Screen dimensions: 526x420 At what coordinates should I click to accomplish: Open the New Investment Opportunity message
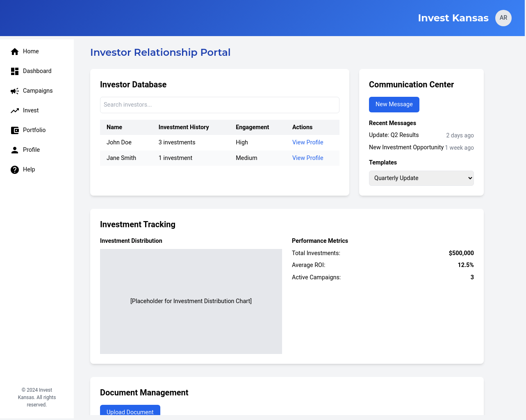(406, 147)
